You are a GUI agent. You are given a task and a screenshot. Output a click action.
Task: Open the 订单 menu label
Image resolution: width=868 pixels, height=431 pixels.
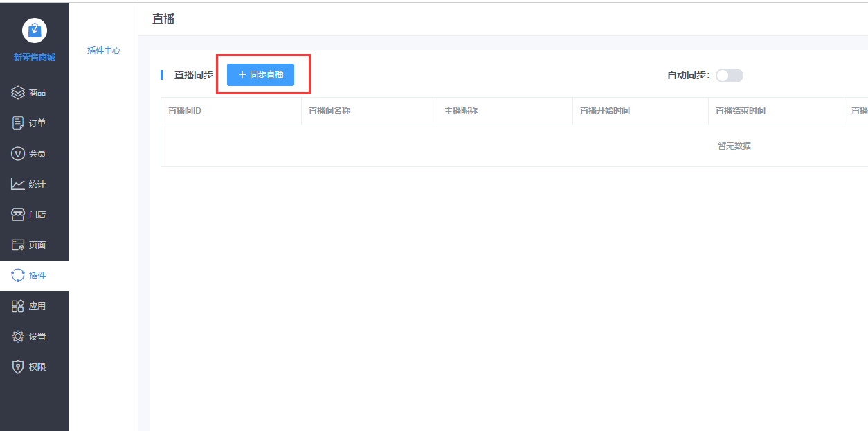click(37, 123)
